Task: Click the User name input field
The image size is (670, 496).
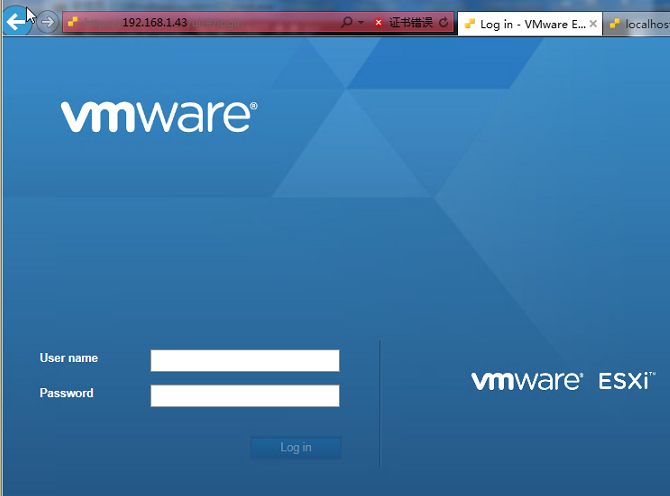Action: tap(245, 361)
